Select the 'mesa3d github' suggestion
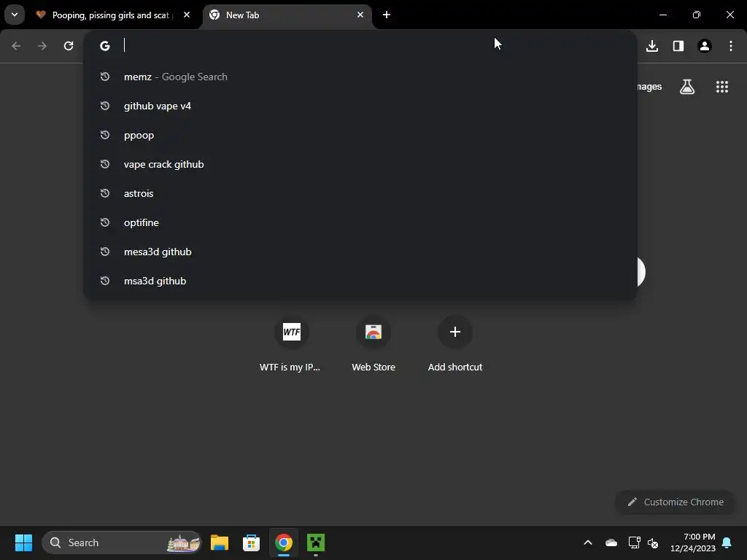Image resolution: width=747 pixels, height=560 pixels. tap(360, 252)
